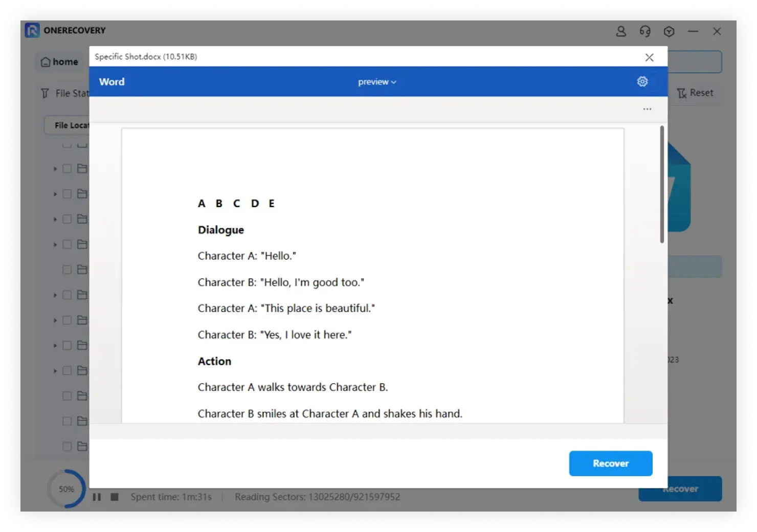Expand the second folder tree arrow

click(x=55, y=194)
